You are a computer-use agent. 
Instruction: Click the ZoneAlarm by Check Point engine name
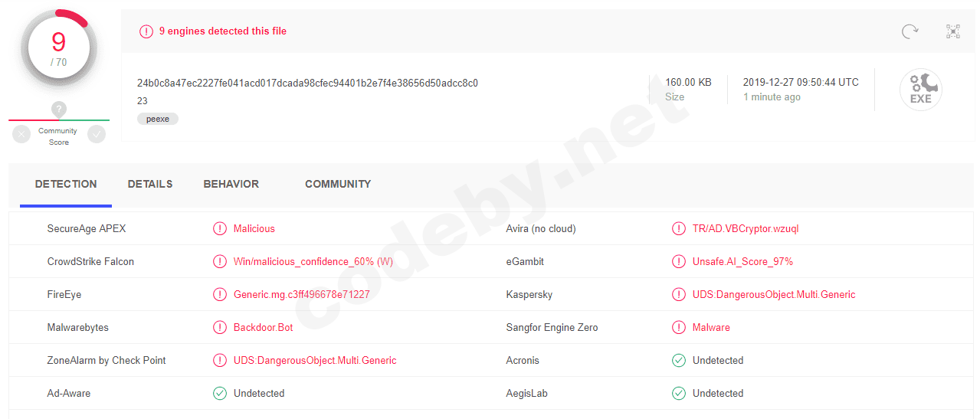click(x=107, y=360)
